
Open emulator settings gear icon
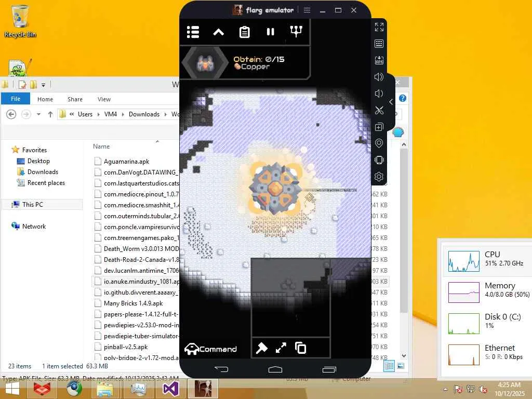pyautogui.click(x=379, y=177)
